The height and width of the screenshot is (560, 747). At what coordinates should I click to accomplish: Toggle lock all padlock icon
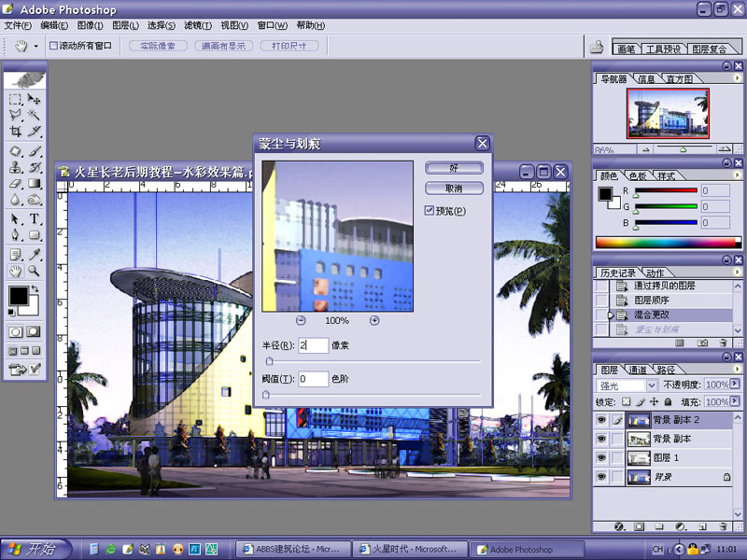click(668, 402)
